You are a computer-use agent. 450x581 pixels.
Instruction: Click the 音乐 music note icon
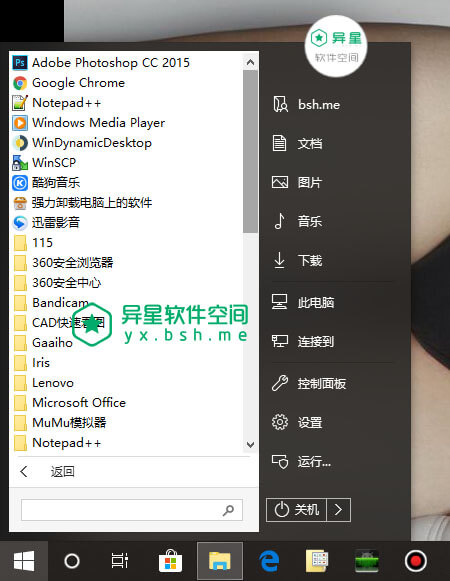pos(280,221)
